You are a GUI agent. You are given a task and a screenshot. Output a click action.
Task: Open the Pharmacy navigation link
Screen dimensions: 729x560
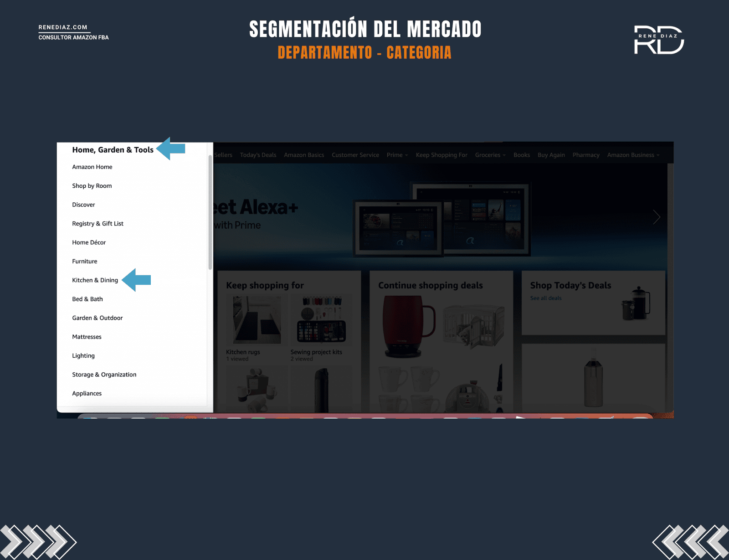point(585,155)
